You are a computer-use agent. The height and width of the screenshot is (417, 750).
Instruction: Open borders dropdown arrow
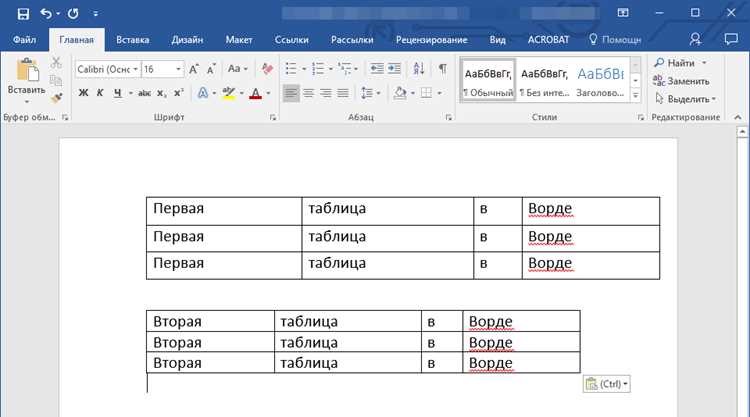tap(439, 93)
